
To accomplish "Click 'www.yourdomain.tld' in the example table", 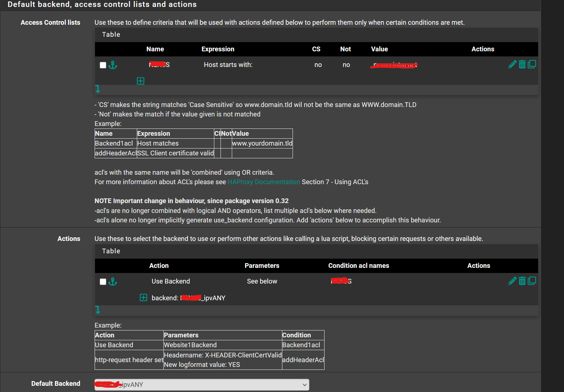I will tap(262, 143).
